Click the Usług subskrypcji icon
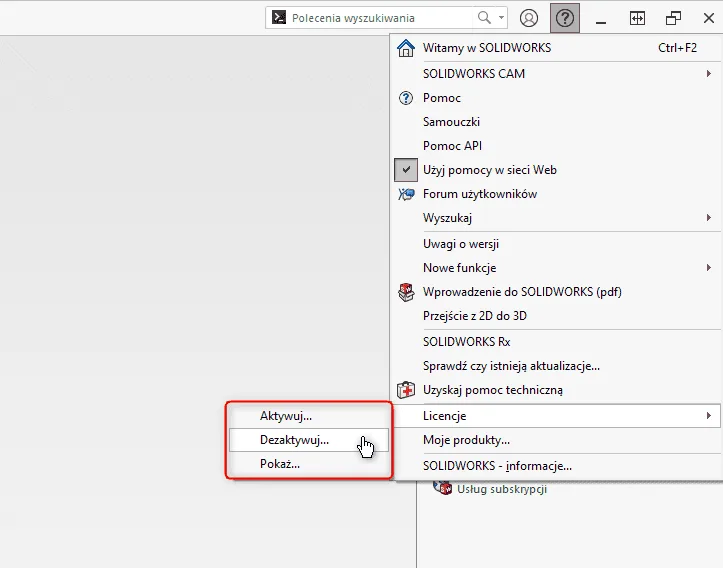Viewport: 723px width, 568px height. pyautogui.click(x=443, y=488)
